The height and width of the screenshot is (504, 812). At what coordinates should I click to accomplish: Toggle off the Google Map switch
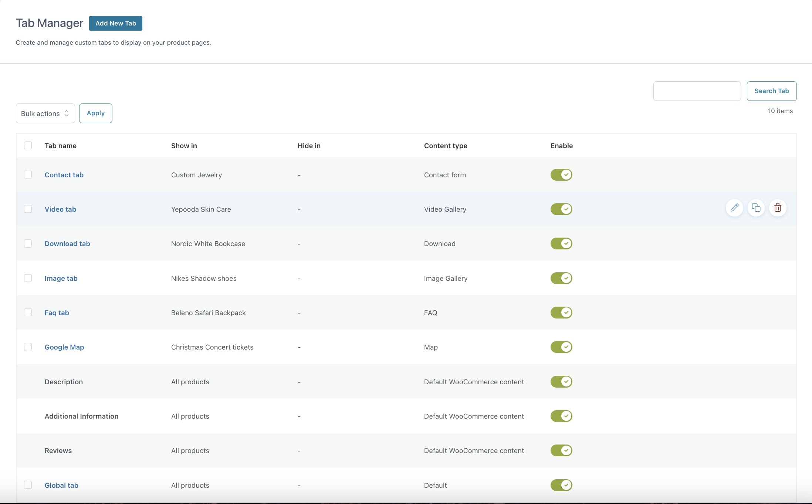coord(561,347)
